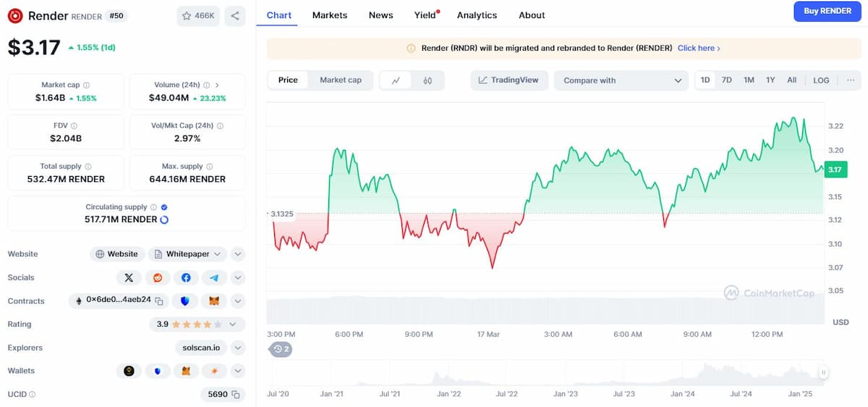This screenshot has width=868, height=407.
Task: Click the 0x6de0...4aeb24 contract address
Action: [119, 300]
